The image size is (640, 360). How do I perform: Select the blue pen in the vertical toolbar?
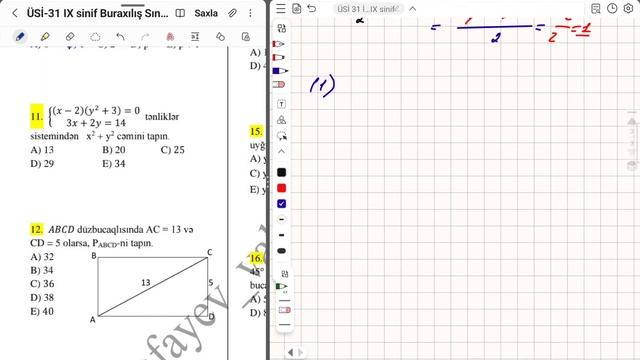coord(280,71)
